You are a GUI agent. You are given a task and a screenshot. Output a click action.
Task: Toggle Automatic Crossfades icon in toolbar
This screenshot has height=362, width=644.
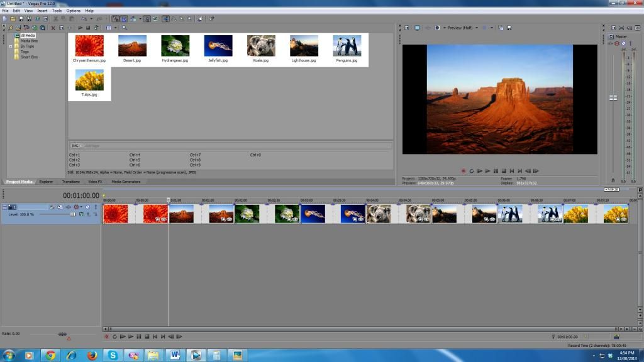point(124,19)
